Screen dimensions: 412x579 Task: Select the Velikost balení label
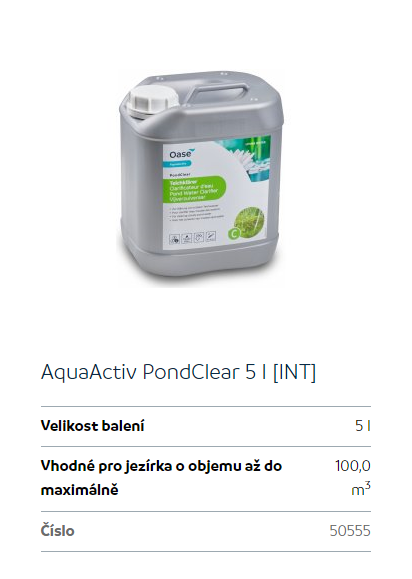[x=92, y=426]
